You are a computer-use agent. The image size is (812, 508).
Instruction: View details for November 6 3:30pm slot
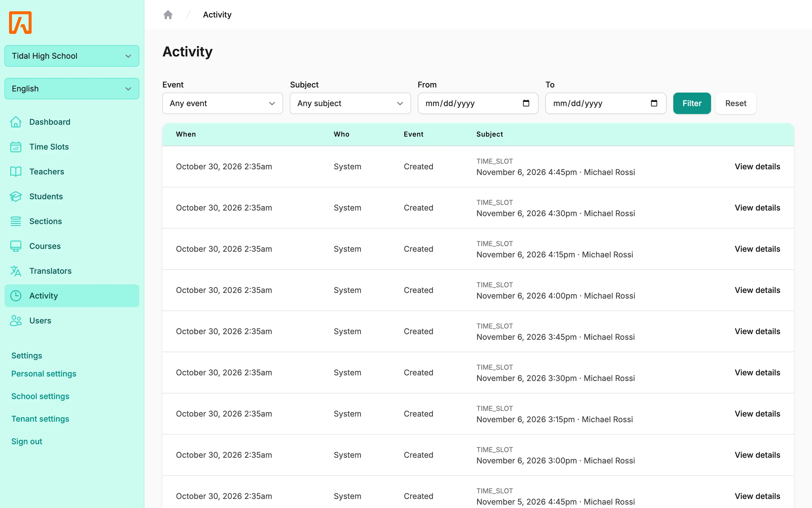point(757,373)
